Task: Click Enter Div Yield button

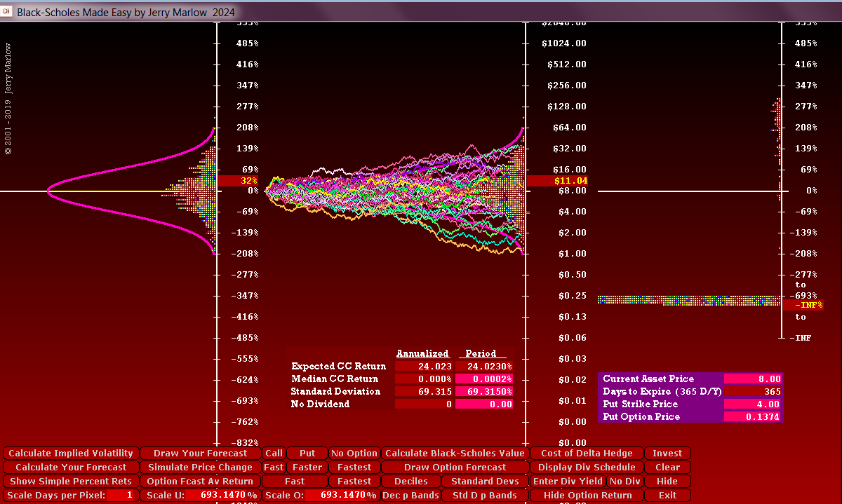Action: [568, 482]
